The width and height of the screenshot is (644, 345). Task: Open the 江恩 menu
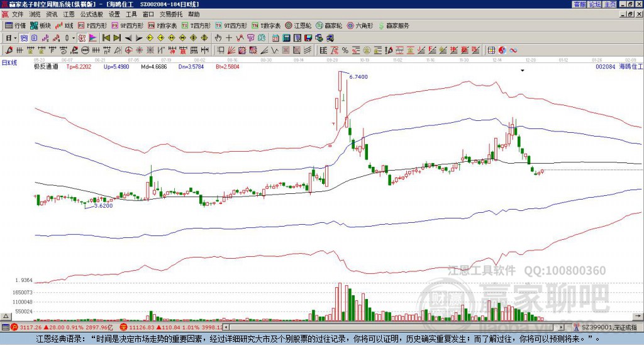click(x=69, y=14)
